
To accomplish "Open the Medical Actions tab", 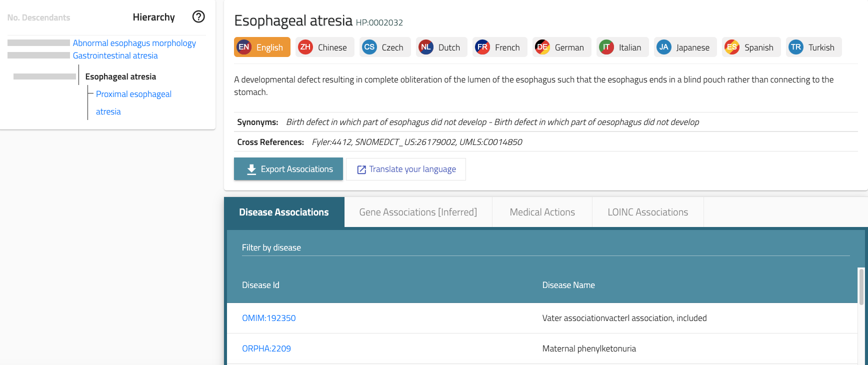I will [542, 212].
